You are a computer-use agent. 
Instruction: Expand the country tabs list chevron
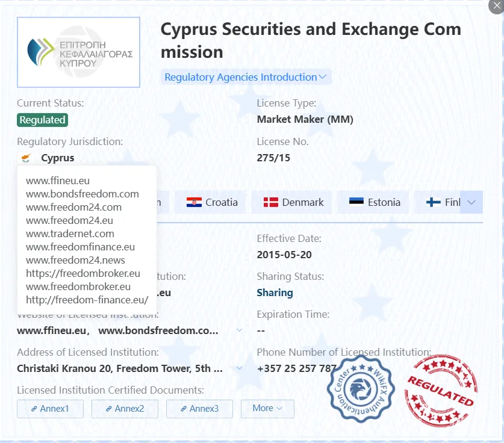pos(471,202)
